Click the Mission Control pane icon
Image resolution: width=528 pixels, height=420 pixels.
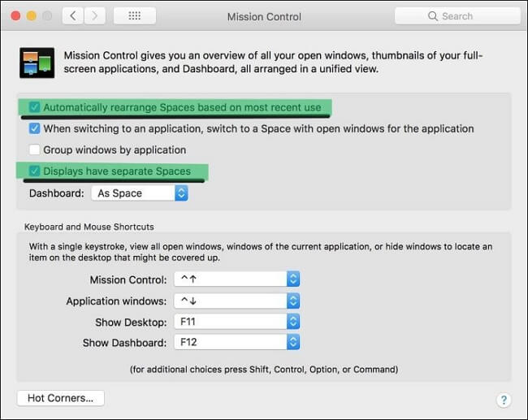tap(37, 63)
